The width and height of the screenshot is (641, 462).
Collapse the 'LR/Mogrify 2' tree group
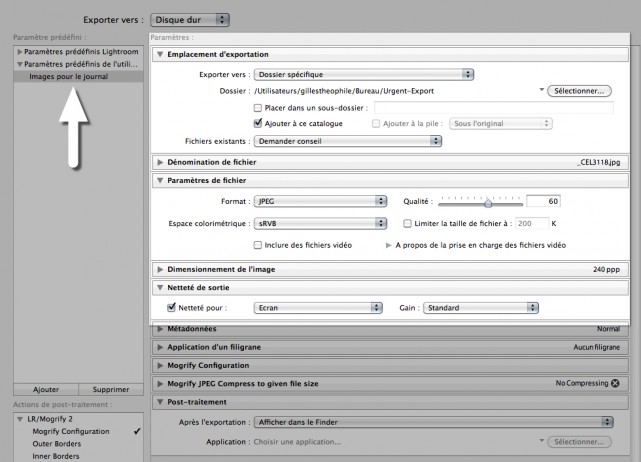[20, 419]
